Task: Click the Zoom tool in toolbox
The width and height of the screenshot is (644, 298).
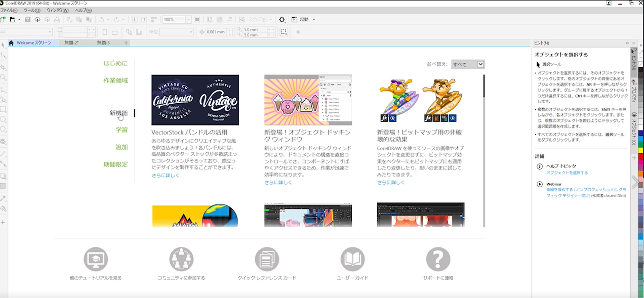Action: (x=4, y=78)
